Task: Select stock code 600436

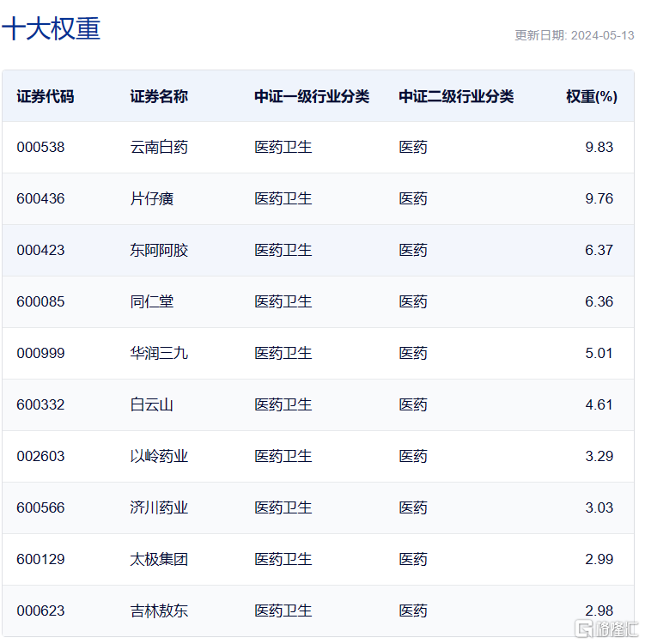Action: [x=40, y=198]
